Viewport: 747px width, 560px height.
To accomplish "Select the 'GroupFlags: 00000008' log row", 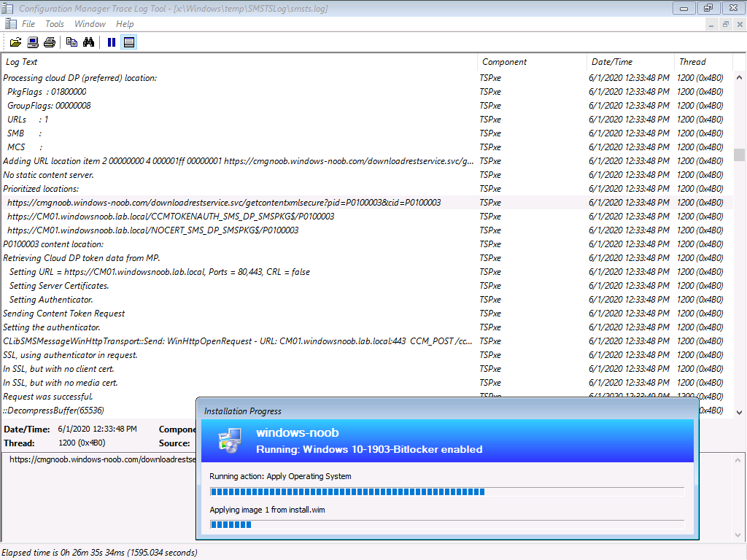I will (x=367, y=106).
